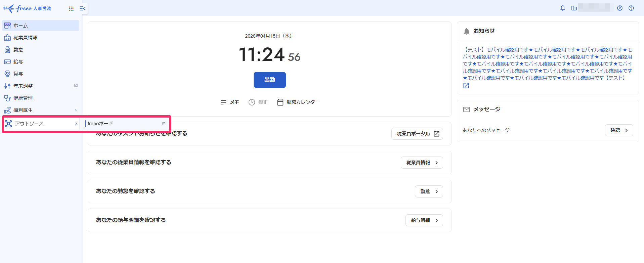Click external link icon beside 年末調整
This screenshot has height=263, width=644.
tap(76, 85)
